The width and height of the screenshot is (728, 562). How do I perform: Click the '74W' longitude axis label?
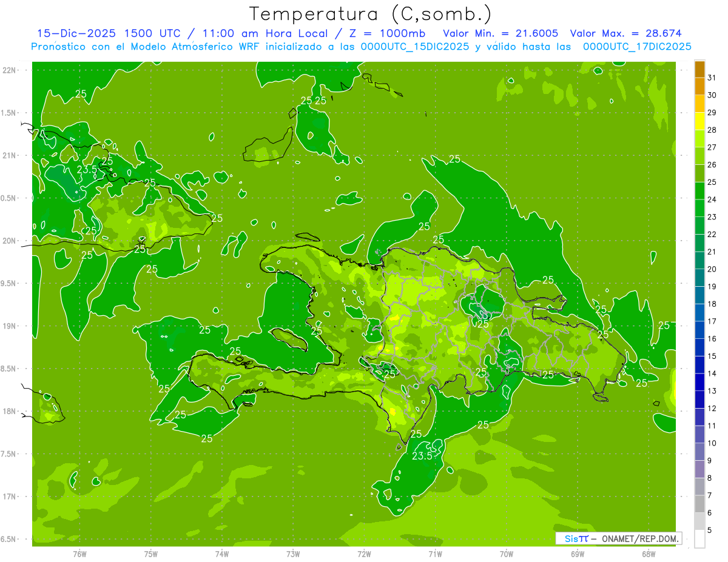pos(221,554)
